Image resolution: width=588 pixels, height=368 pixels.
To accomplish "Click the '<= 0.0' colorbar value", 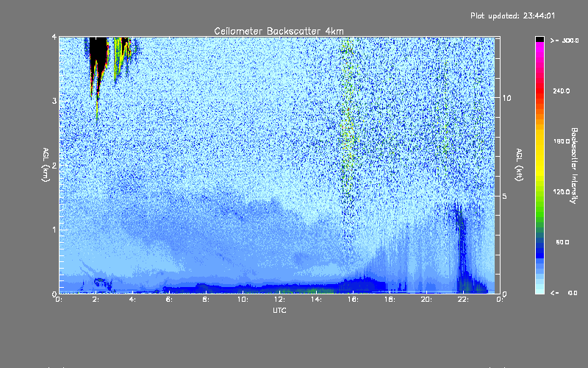I will (x=564, y=292).
